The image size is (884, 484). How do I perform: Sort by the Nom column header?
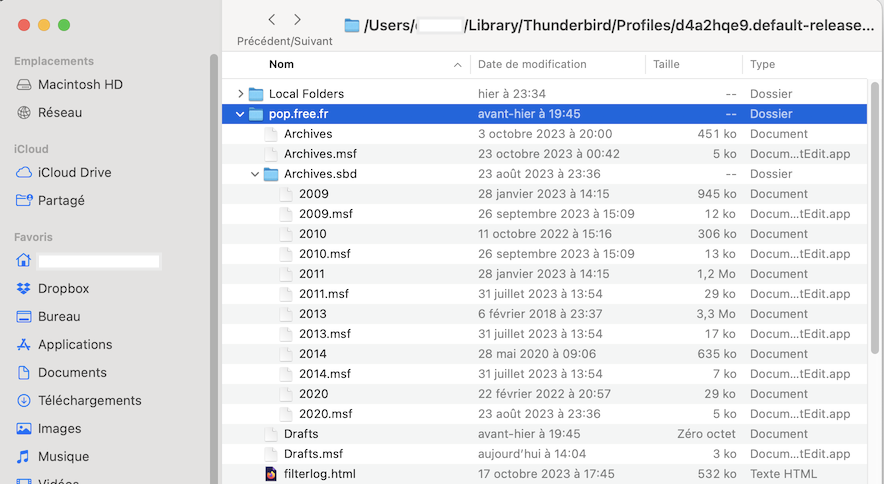point(282,64)
